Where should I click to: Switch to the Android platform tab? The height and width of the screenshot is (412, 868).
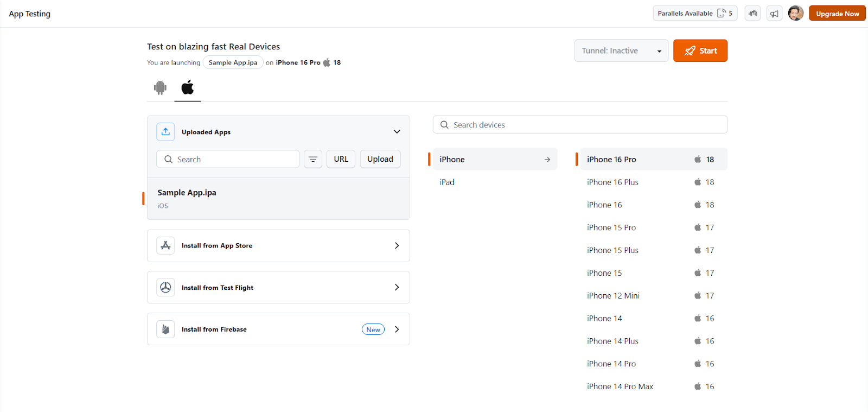[x=160, y=87]
